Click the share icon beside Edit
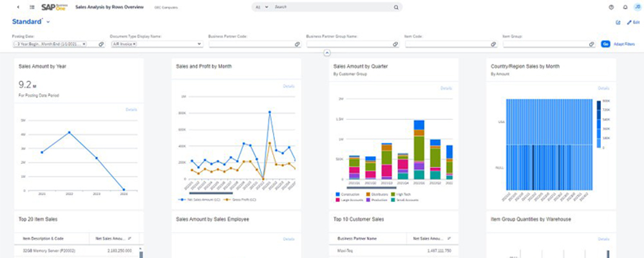Screen dimensions: 644x258 tap(618, 23)
